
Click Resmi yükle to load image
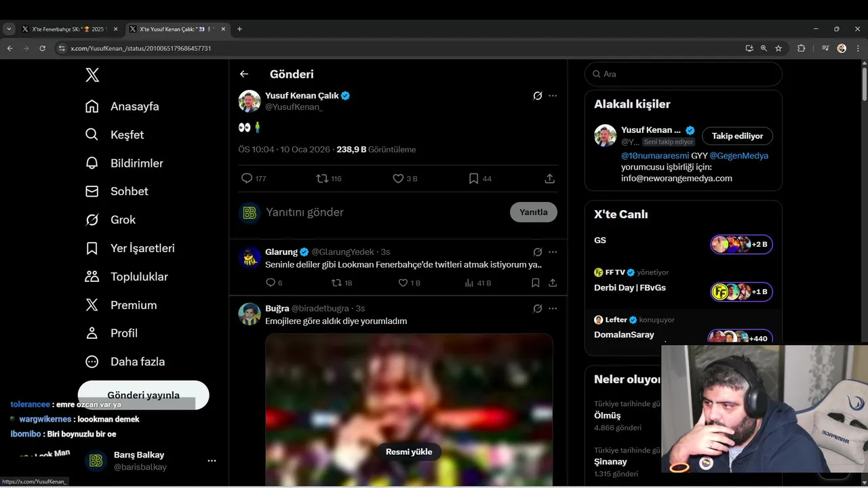coord(409,452)
